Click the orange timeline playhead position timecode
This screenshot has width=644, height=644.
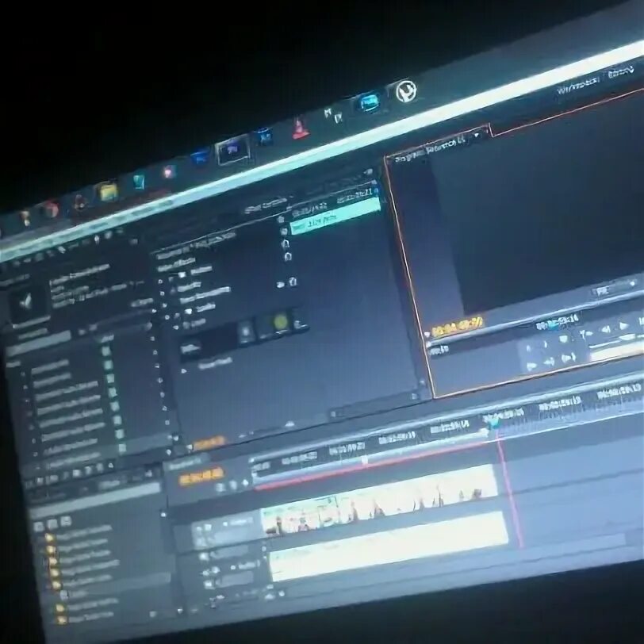click(201, 476)
